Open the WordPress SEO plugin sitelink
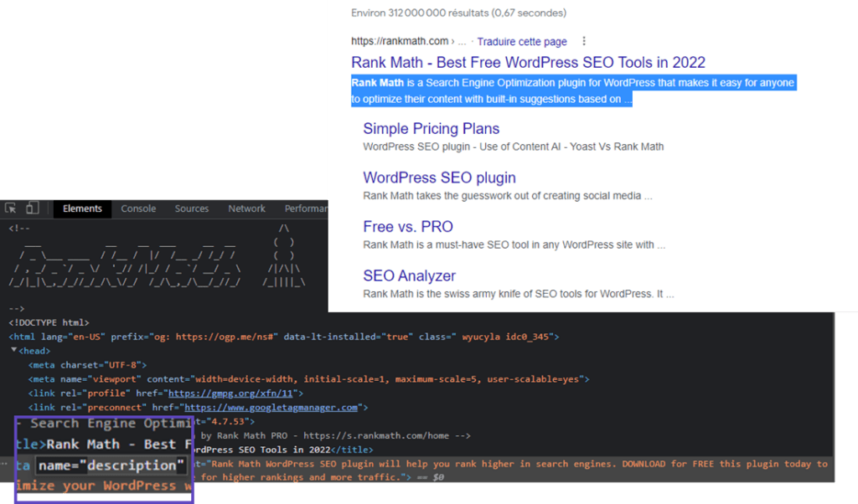The width and height of the screenshot is (858, 504). click(x=439, y=177)
